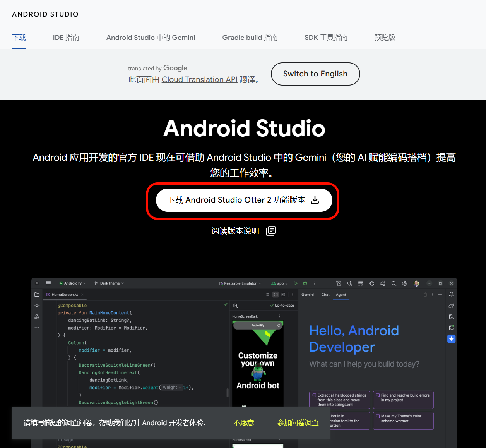Click the DecorativeSquiggleLimeGreen() code line

point(117,365)
